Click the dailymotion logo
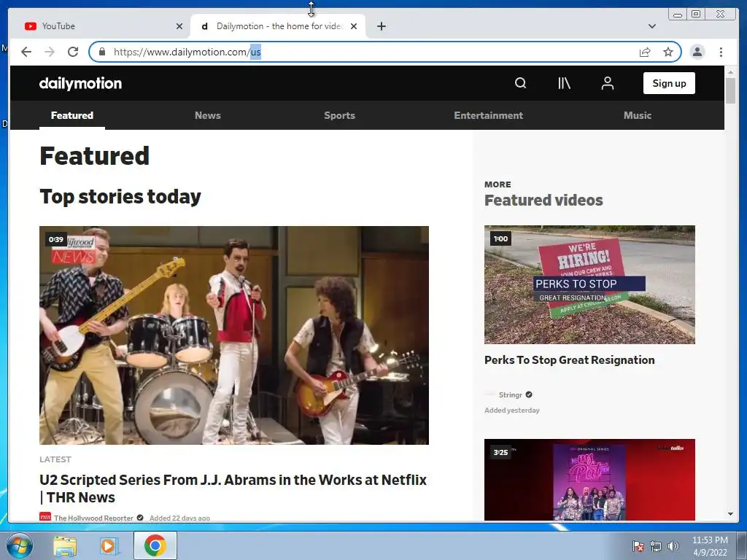747x560 pixels. (80, 83)
